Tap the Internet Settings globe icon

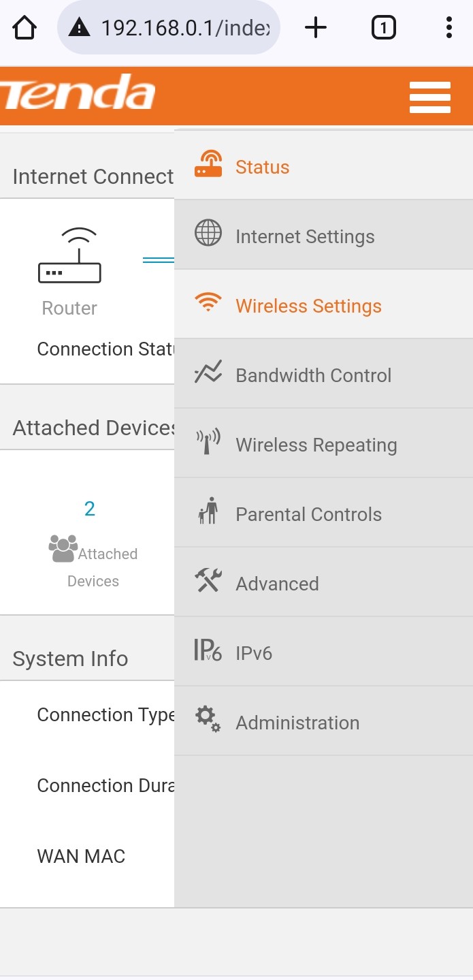208,233
